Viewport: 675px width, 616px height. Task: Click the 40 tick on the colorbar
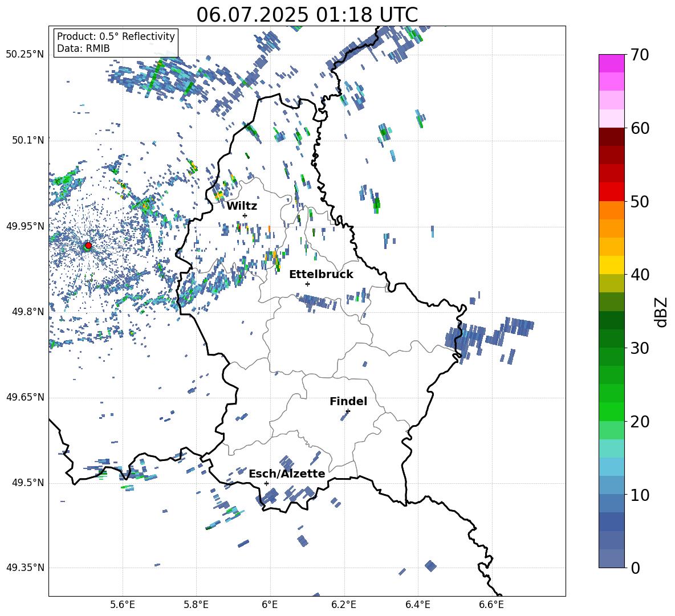(639, 275)
